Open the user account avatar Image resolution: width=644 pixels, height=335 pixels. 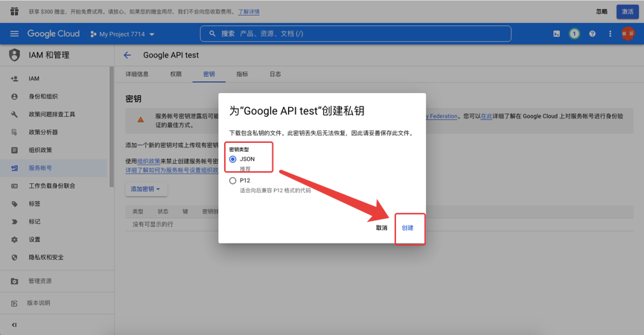tap(628, 33)
